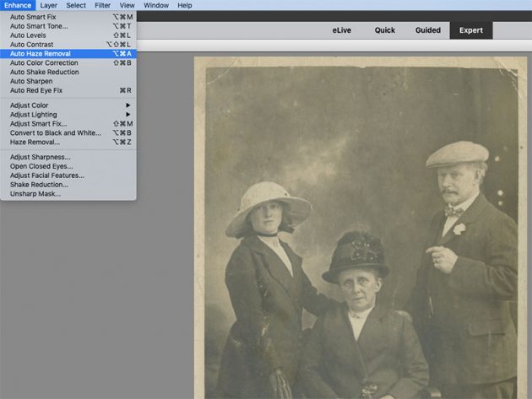The height and width of the screenshot is (399, 532).
Task: Click the old family photo canvas
Action: 361,228
